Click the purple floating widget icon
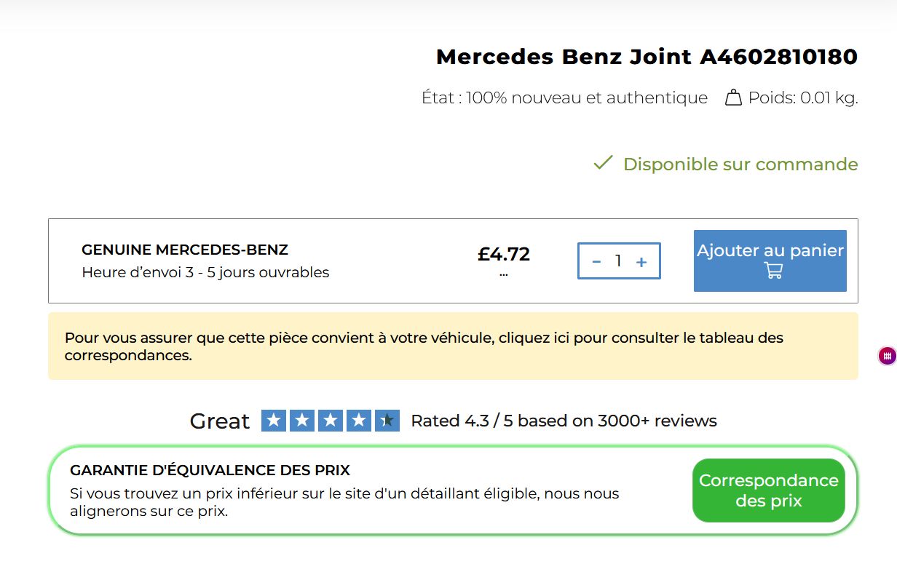Screen dimensions: 897x588 886,356
